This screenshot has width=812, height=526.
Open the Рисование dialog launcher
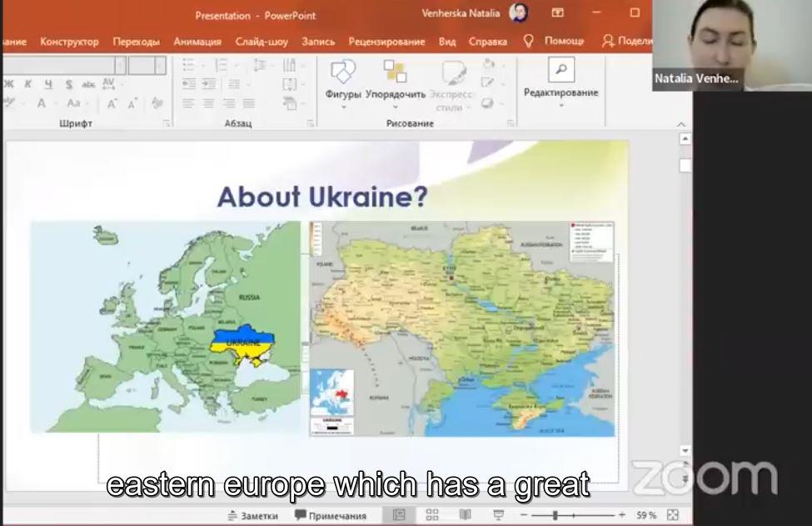pyautogui.click(x=511, y=123)
